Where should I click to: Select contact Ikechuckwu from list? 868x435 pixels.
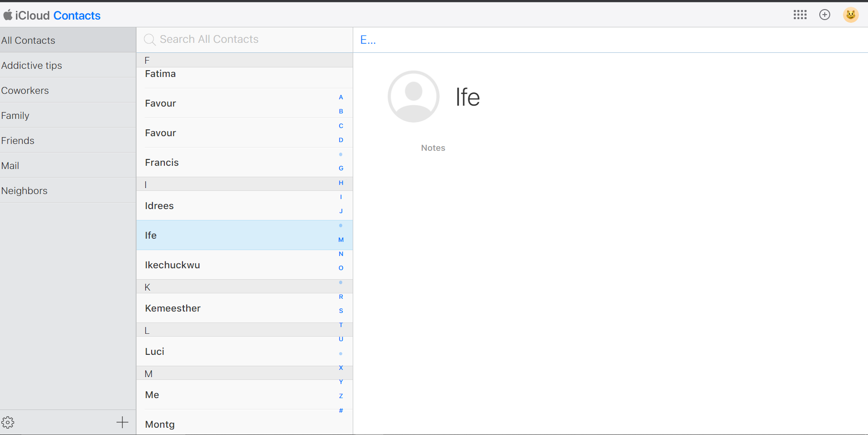173,265
